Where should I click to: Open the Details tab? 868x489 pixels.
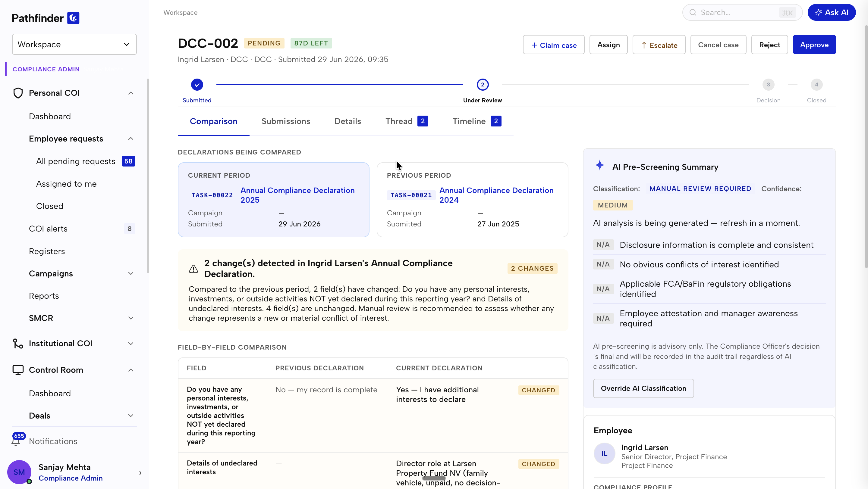(x=348, y=121)
